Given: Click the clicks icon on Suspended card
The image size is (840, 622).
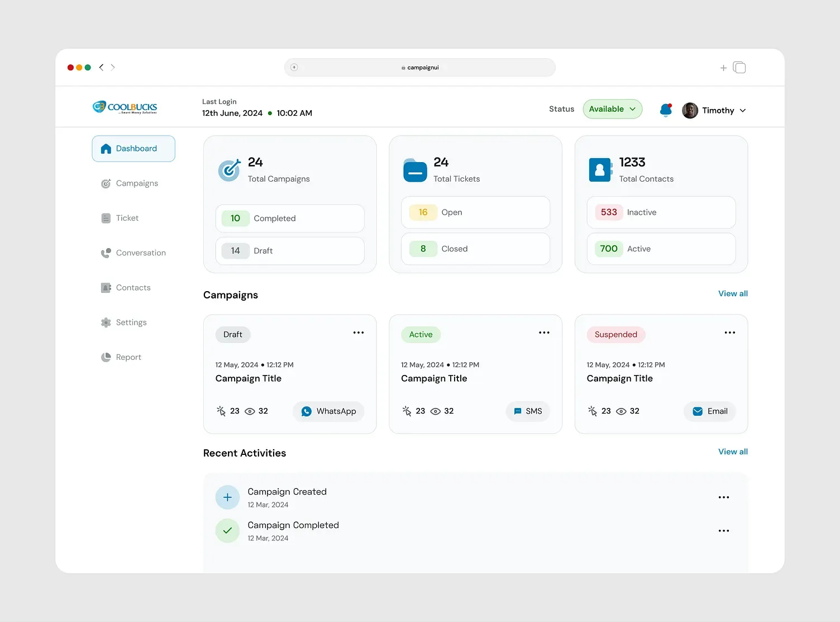Looking at the screenshot, I should click(593, 411).
